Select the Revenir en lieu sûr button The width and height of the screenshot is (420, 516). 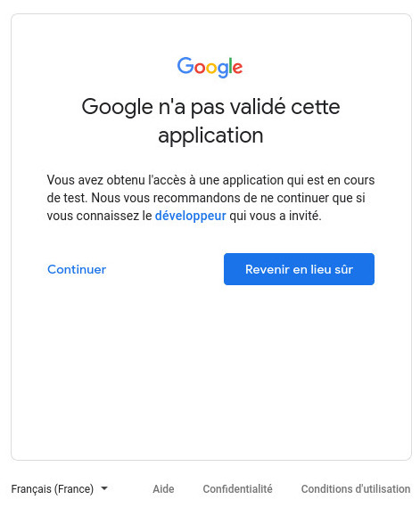click(299, 269)
